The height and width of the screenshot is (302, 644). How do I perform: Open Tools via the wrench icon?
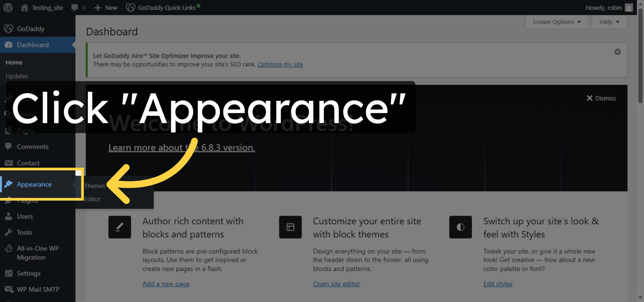pyautogui.click(x=9, y=232)
